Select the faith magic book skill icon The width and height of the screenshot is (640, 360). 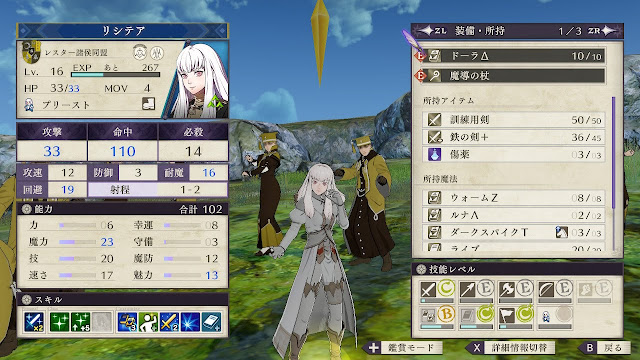click(467, 315)
